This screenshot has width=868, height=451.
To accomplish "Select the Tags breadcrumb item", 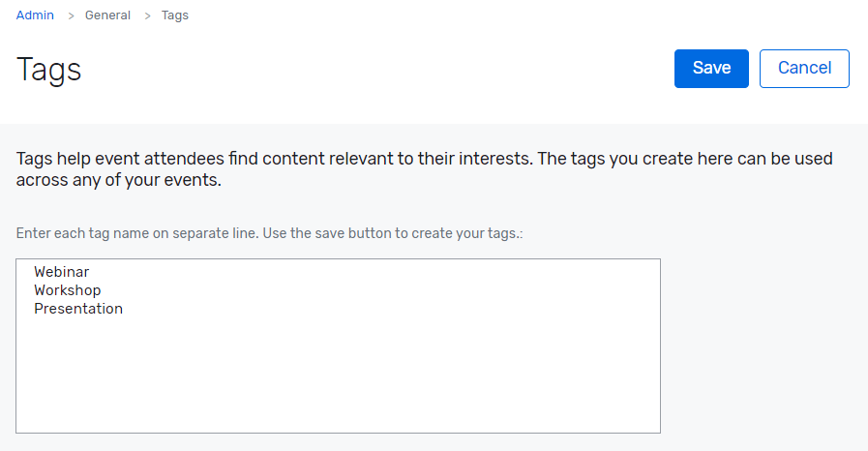I will click(175, 15).
